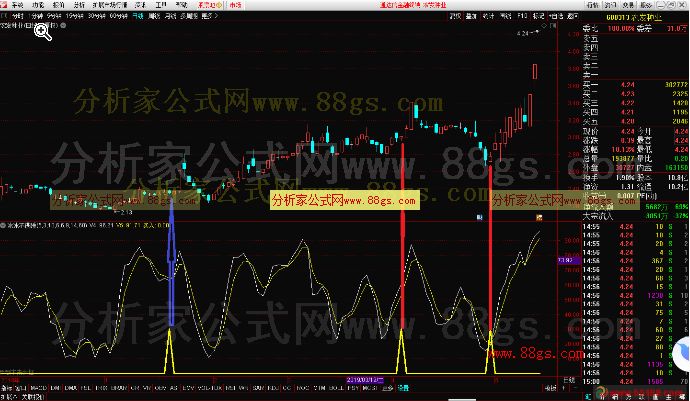Click the orange marker icon above indicator pane

(539, 217)
